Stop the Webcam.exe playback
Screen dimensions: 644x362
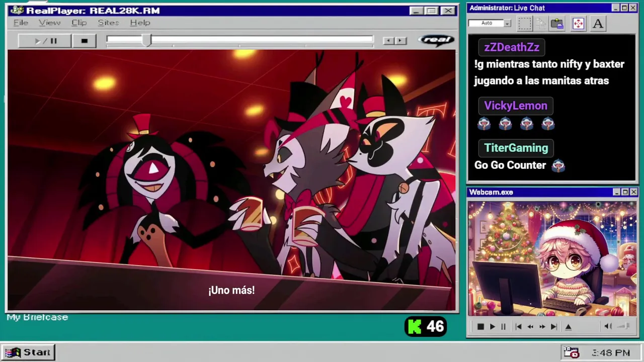(x=480, y=327)
